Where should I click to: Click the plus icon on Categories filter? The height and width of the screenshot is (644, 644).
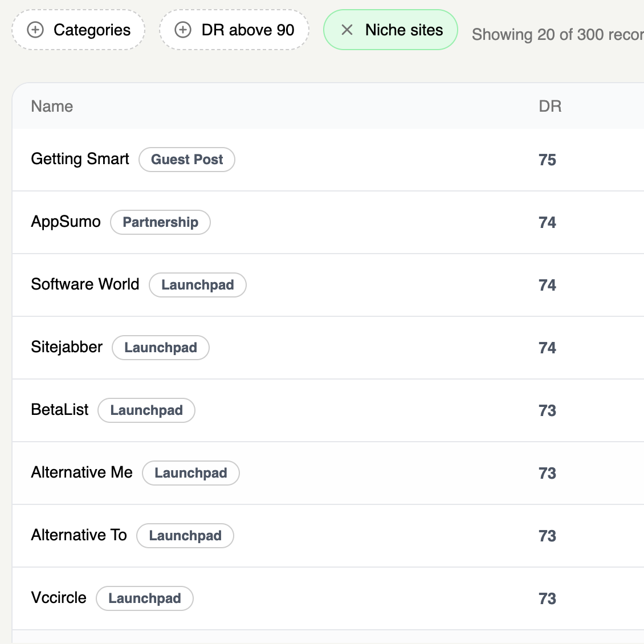click(35, 30)
